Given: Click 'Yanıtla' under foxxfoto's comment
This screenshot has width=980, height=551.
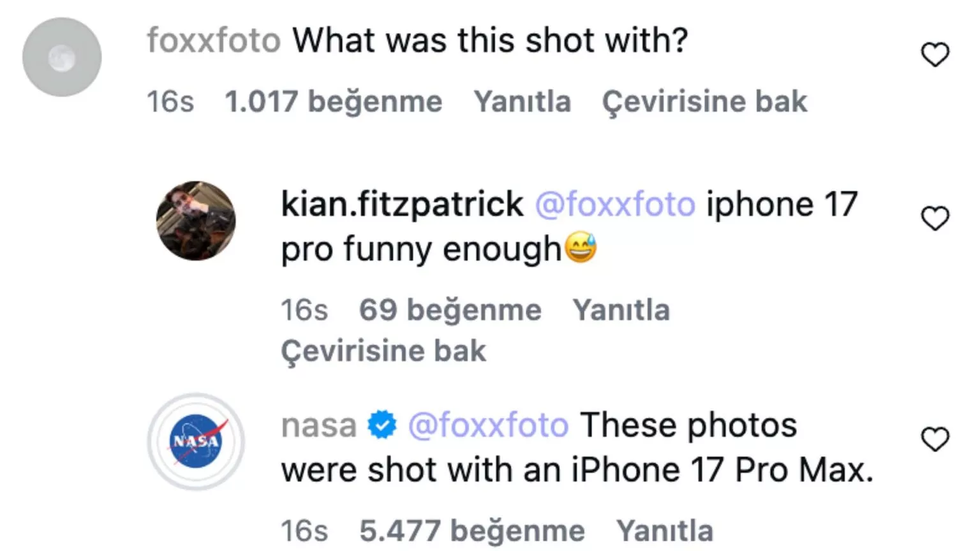Looking at the screenshot, I should (522, 101).
